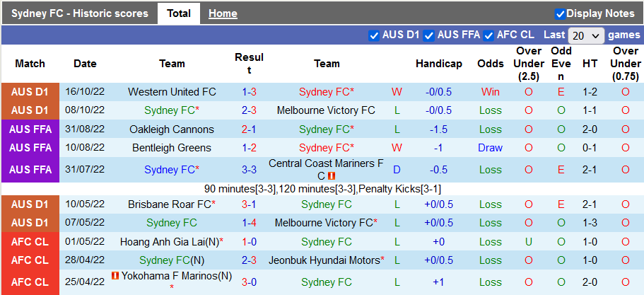Open Brisbane Roar FC team link
This screenshot has height=295, width=644.
pos(170,204)
